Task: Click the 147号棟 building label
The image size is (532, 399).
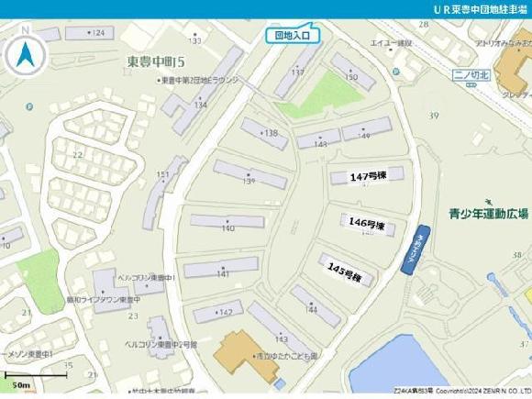Action: click(368, 176)
